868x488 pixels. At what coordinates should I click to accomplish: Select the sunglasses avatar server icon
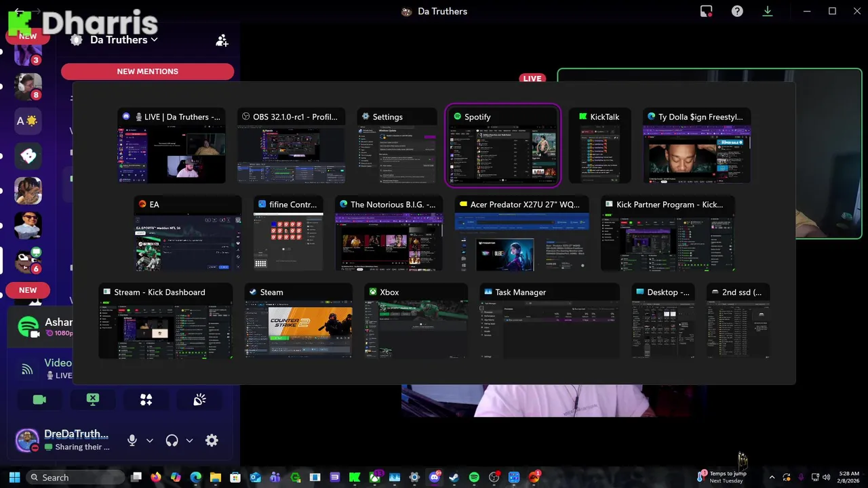point(28,226)
